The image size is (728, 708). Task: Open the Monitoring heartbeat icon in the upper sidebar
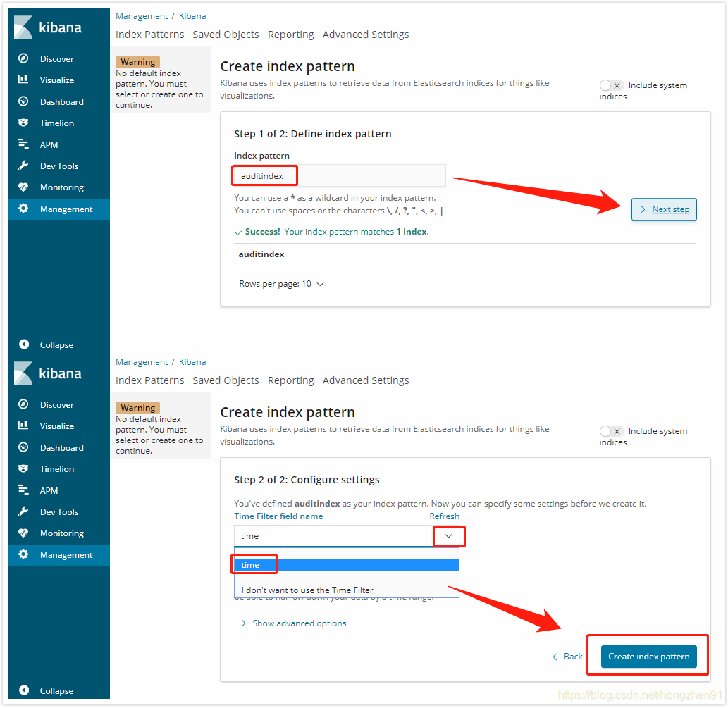tap(23, 187)
